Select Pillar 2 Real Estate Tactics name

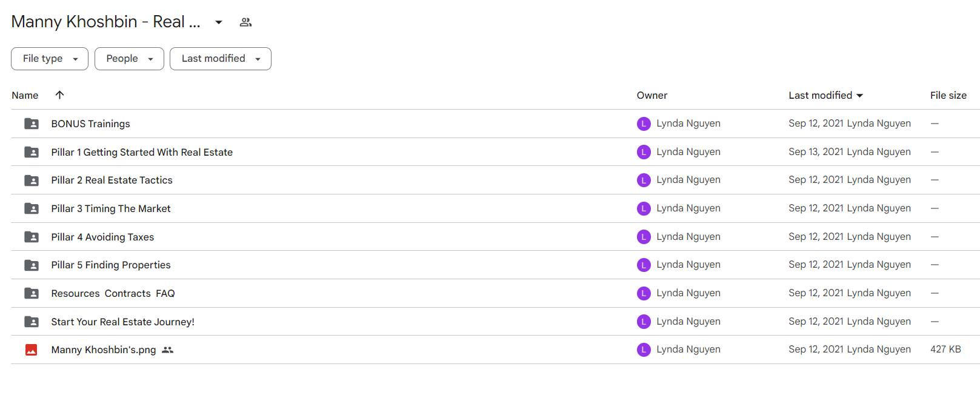(x=112, y=181)
